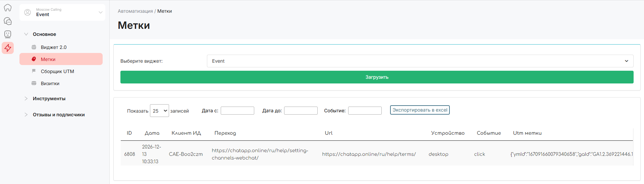Click the home icon in left rail
This screenshot has height=184, width=644.
[x=8, y=8]
